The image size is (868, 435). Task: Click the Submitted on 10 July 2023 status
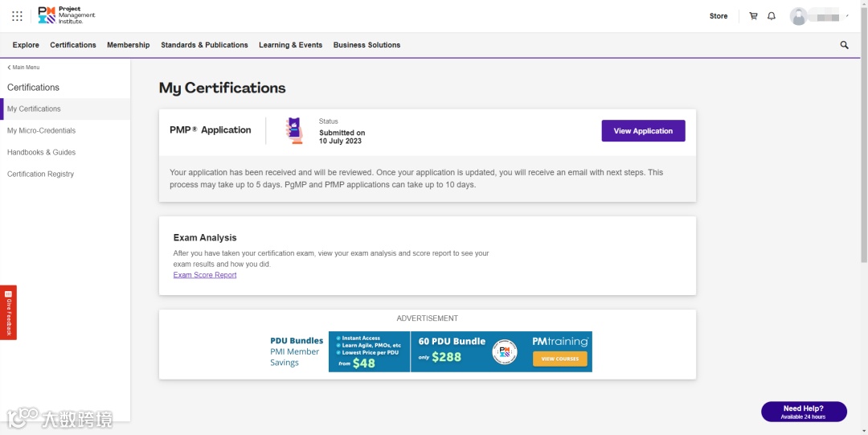pos(342,137)
